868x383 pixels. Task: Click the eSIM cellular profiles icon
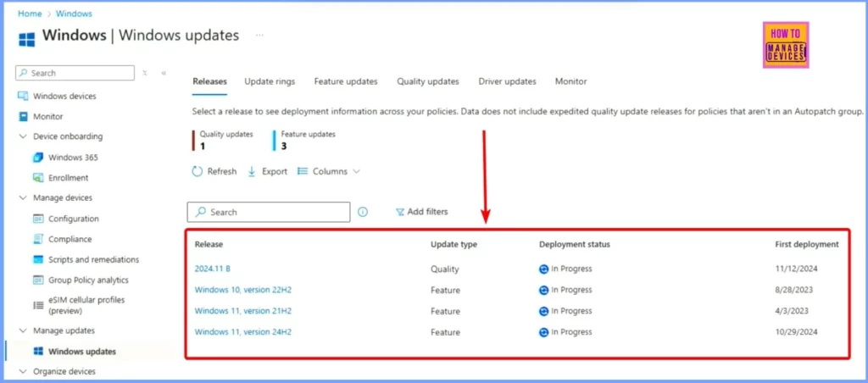38,305
